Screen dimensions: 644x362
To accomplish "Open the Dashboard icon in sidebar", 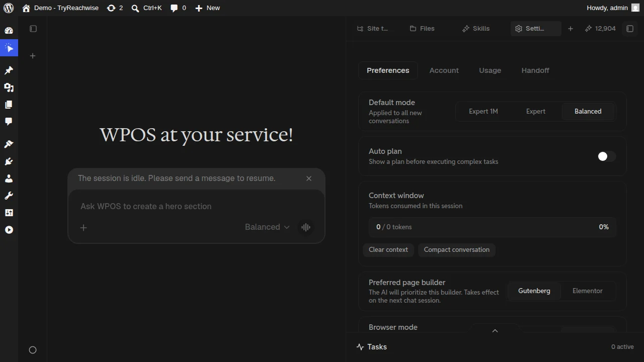I will click(x=9, y=31).
